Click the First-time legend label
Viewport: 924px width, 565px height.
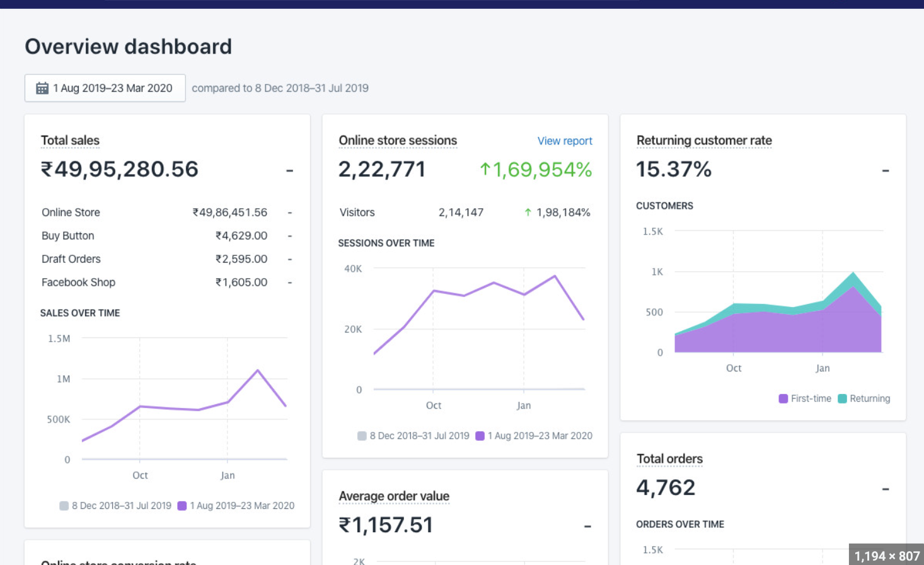coord(811,399)
